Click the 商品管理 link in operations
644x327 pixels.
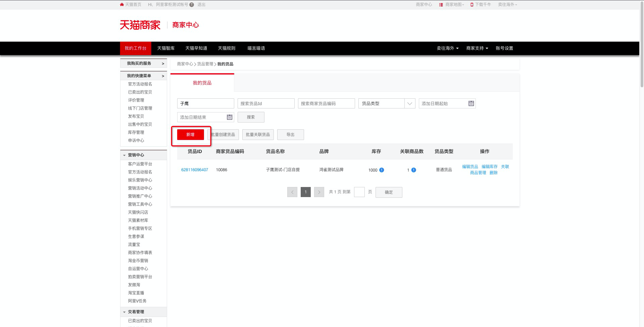pyautogui.click(x=478, y=173)
